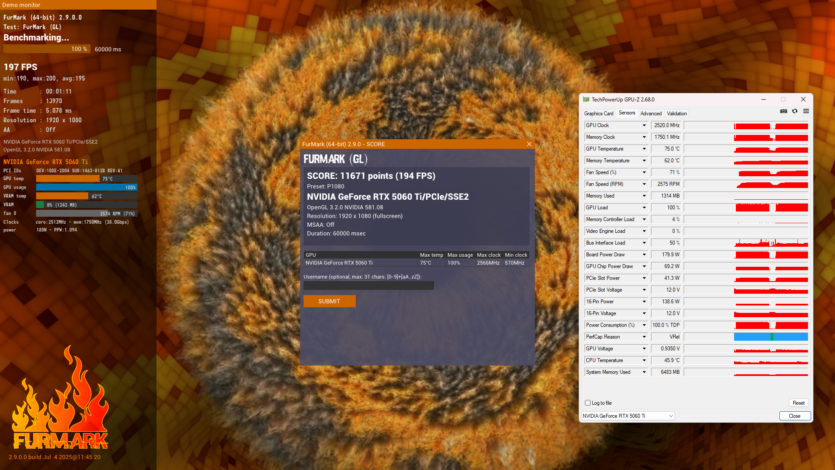Open the GPU Temperature dropdown arrow
The image size is (835, 470).
[643, 149]
